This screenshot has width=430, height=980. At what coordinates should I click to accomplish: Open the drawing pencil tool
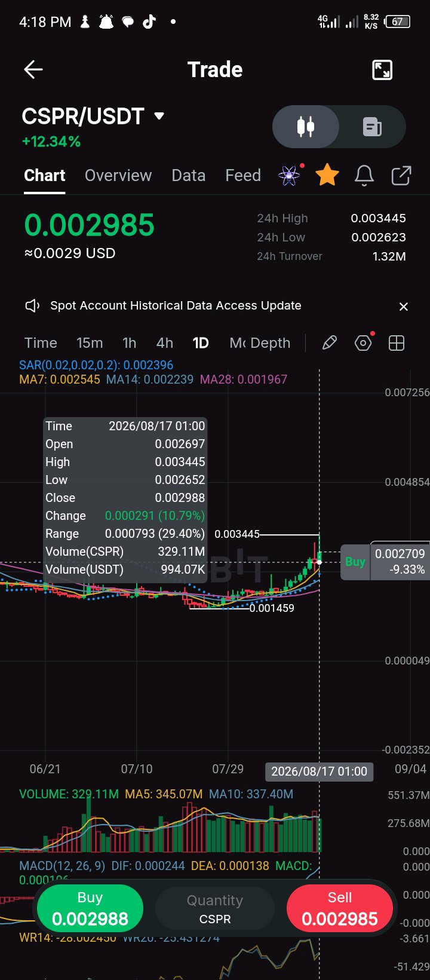(x=330, y=343)
